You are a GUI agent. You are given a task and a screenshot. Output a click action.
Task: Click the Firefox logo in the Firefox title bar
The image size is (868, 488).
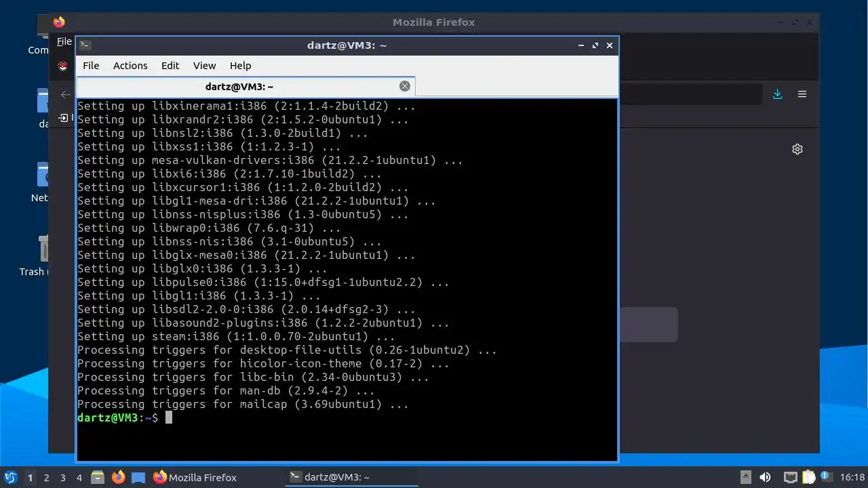click(59, 22)
